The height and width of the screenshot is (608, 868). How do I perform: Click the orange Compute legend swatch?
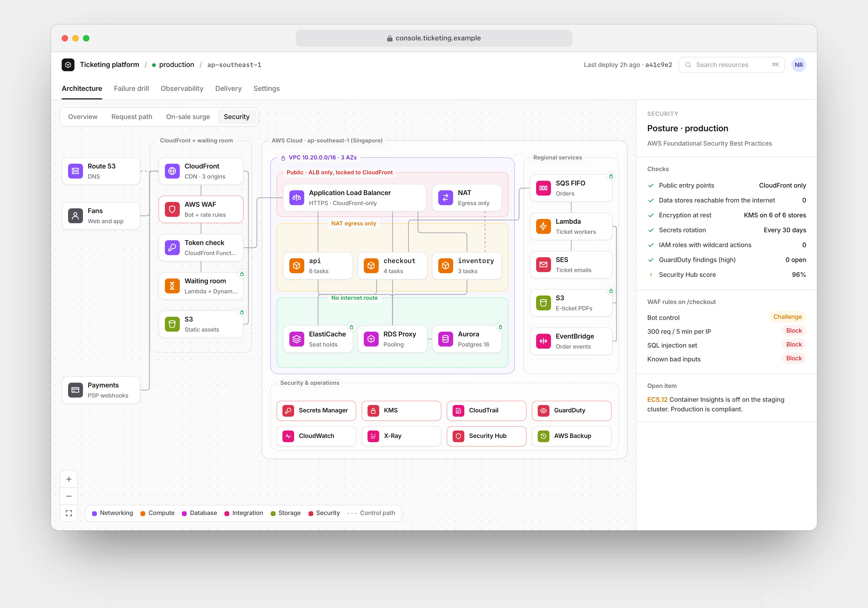tap(143, 513)
